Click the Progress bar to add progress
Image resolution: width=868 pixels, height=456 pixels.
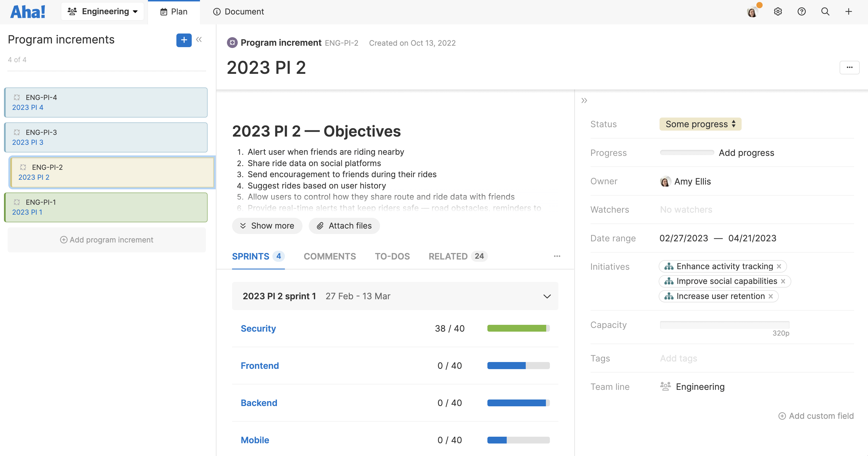(x=687, y=152)
